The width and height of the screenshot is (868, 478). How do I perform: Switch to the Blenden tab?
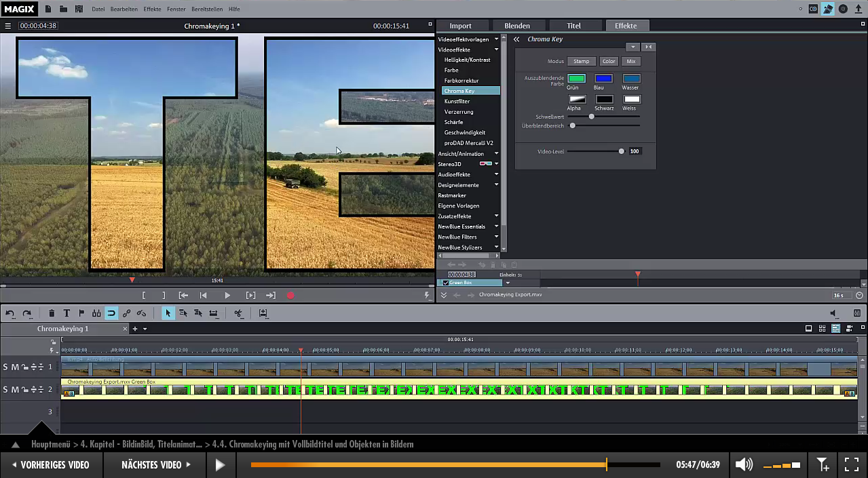coord(517,26)
